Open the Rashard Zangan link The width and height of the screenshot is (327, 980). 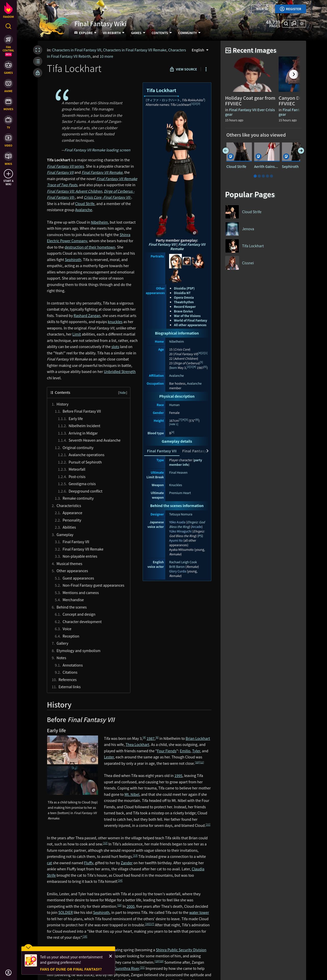[x=87, y=316]
